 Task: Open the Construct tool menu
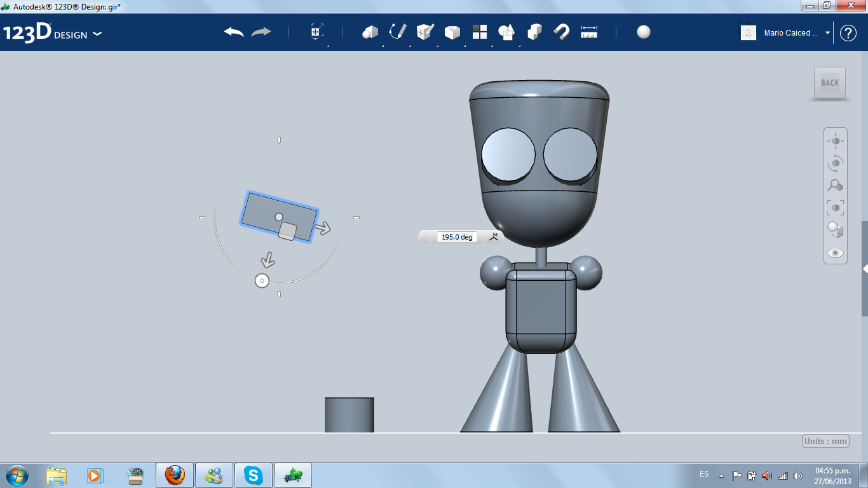pos(425,32)
